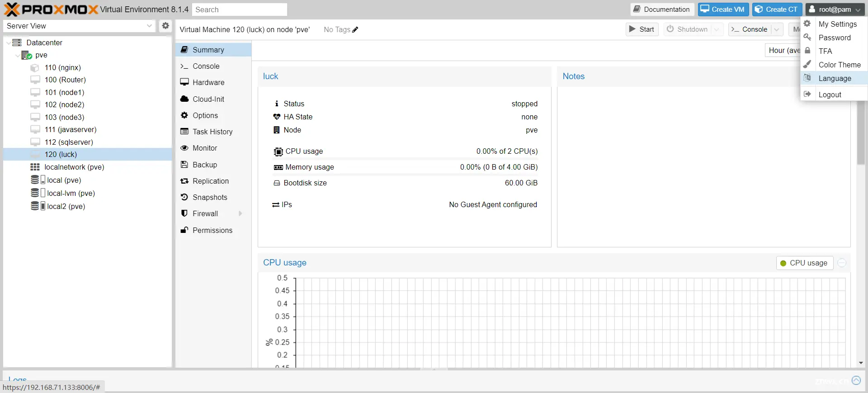This screenshot has height=393, width=868.
Task: Open the Server View dropdown
Action: 149,26
